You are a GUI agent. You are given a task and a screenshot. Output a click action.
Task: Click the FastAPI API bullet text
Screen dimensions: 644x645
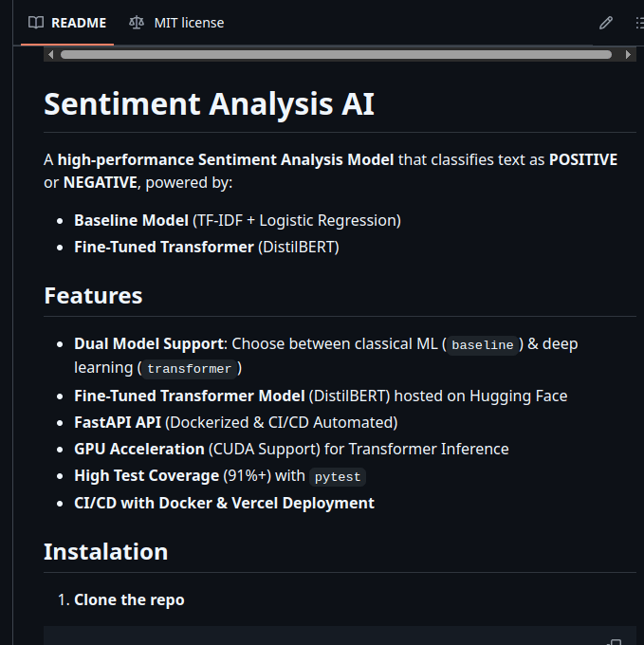[x=118, y=422]
